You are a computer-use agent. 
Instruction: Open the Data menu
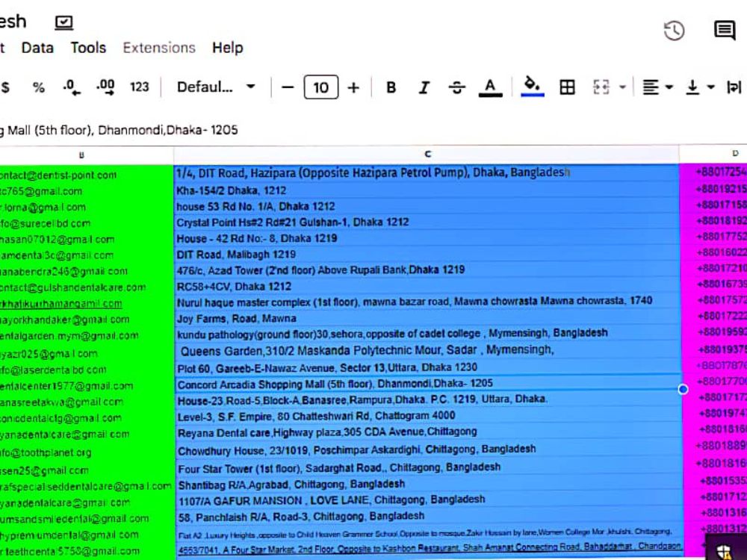pyautogui.click(x=37, y=48)
